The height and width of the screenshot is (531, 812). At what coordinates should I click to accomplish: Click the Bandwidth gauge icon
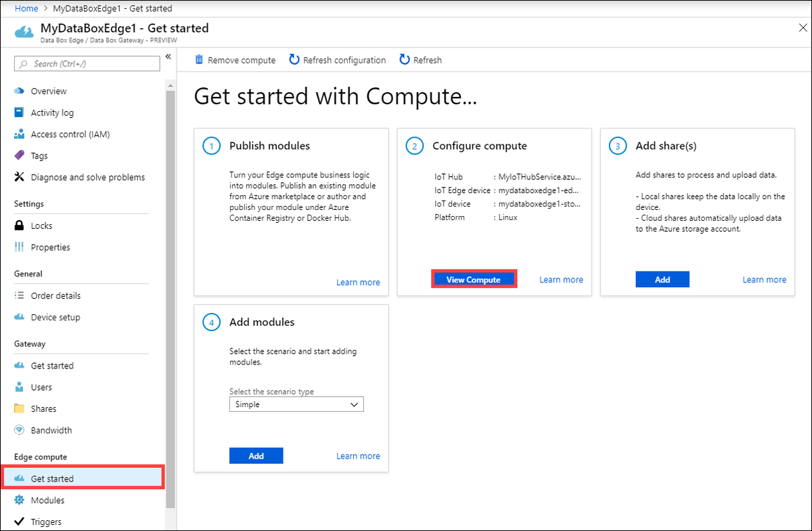20,431
